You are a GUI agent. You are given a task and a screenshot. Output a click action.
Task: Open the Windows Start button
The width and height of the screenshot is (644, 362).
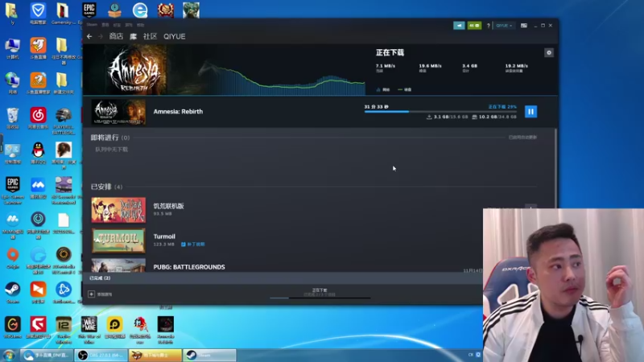[x=9, y=355]
